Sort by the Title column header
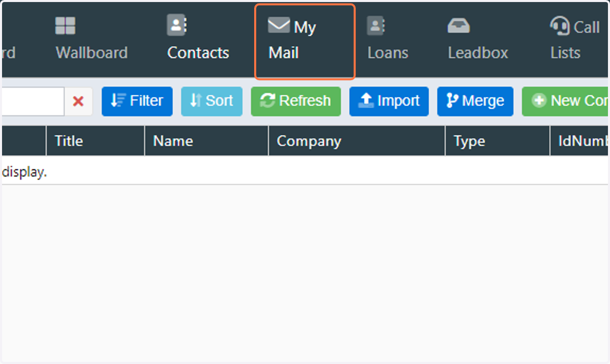The width and height of the screenshot is (610, 364). click(x=96, y=141)
